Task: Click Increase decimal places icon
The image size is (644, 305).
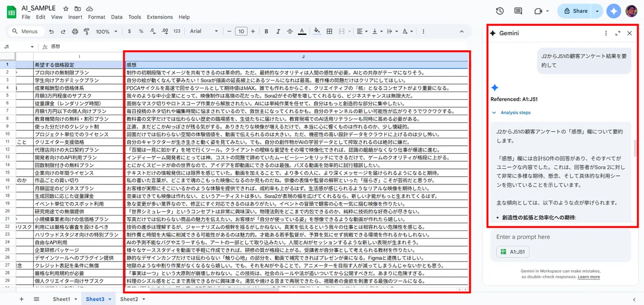Action: 164,31
